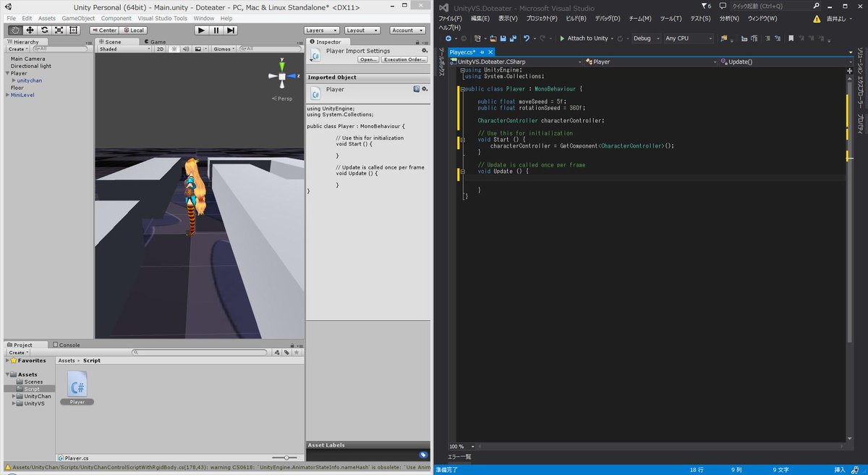Expand Favorites in the Project panel

click(7, 360)
